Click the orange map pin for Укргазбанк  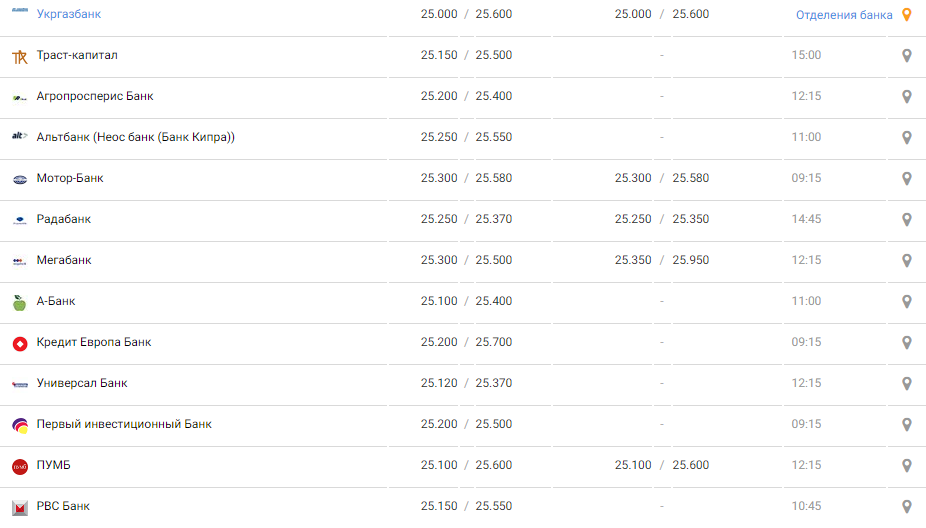coord(907,15)
